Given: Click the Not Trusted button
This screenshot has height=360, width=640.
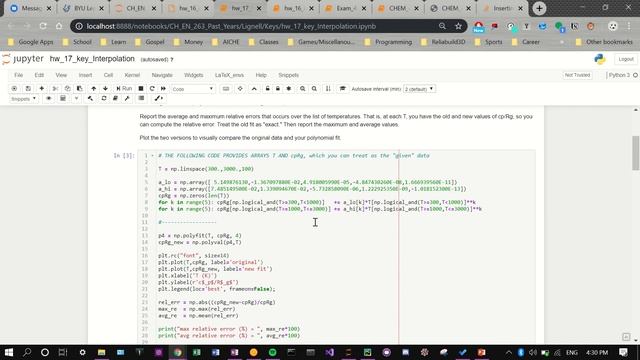Looking at the screenshot, I should (x=577, y=75).
